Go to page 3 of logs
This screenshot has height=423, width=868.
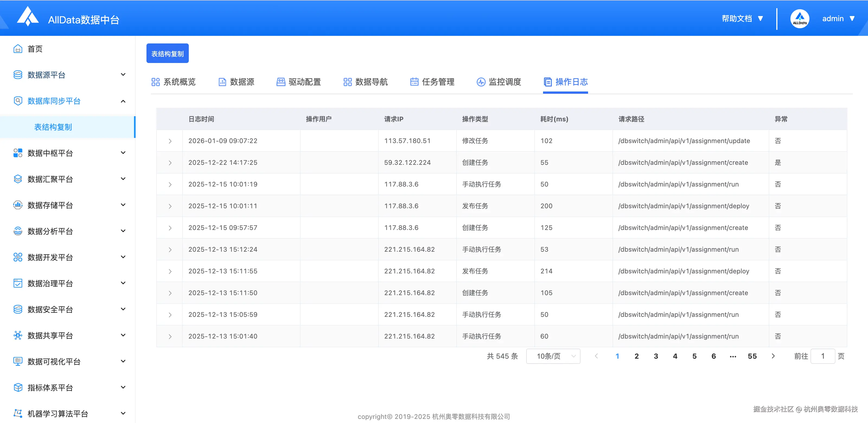coord(656,356)
